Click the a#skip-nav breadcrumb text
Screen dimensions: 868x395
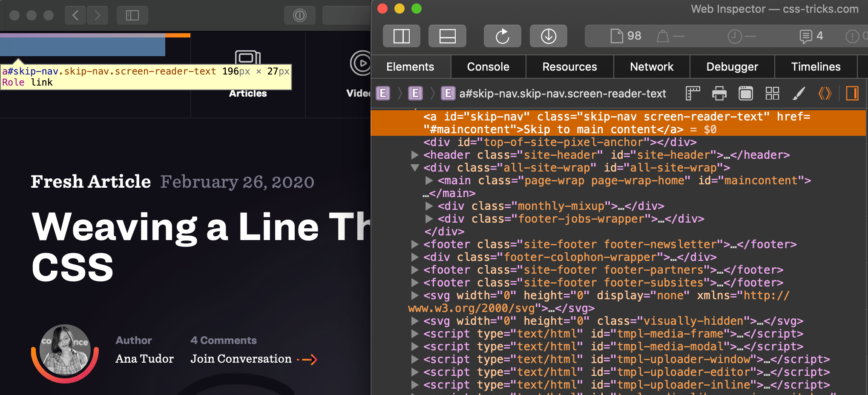pyautogui.click(x=562, y=94)
